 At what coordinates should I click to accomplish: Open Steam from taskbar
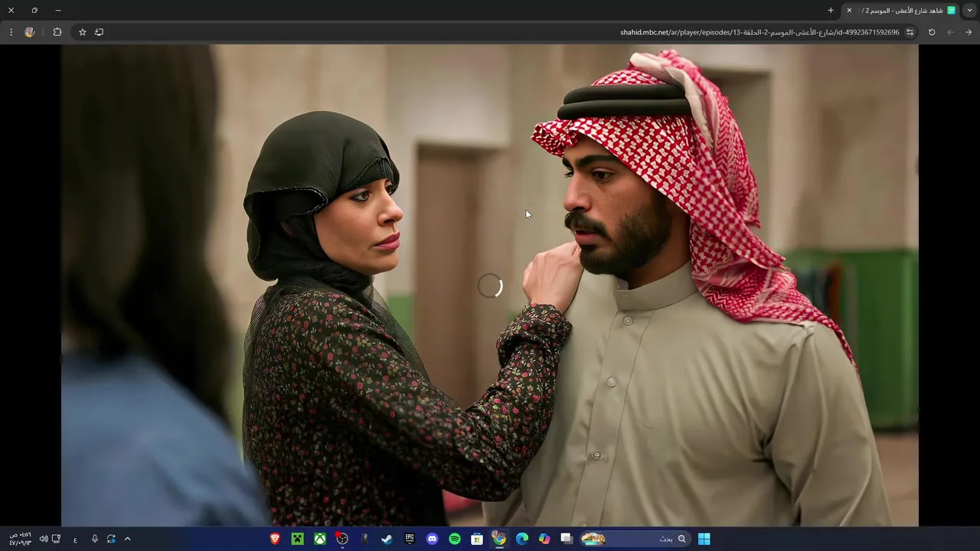(x=387, y=539)
